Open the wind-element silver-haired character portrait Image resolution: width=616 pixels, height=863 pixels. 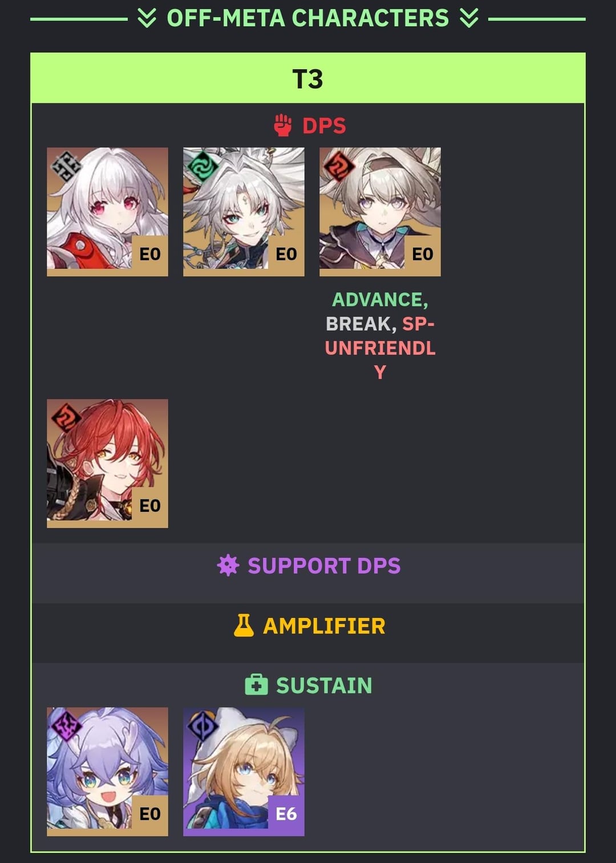click(244, 212)
